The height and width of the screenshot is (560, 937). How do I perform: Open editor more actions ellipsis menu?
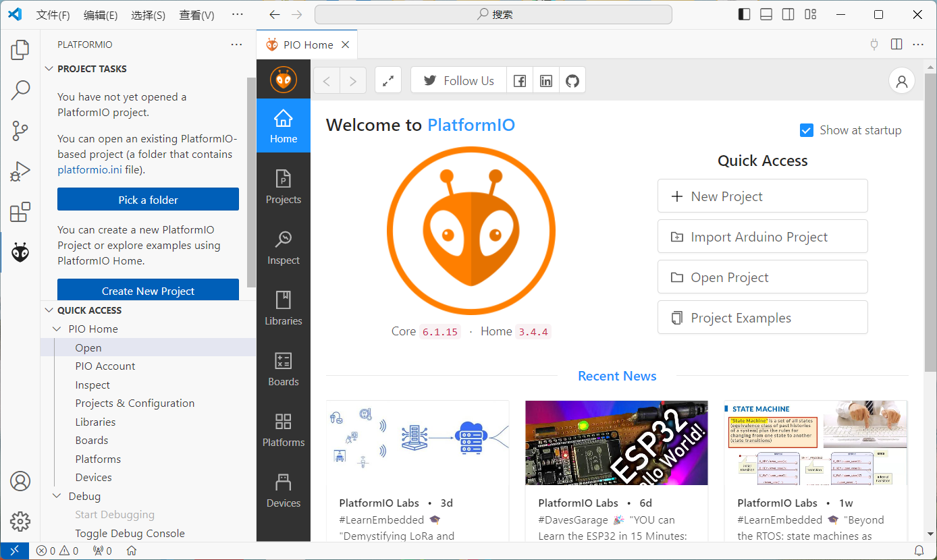click(x=918, y=45)
